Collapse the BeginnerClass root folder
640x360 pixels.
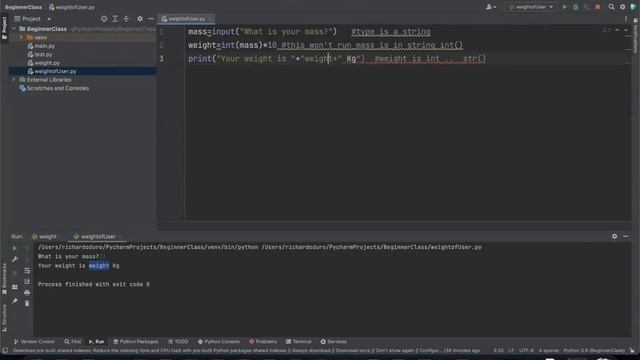(14, 29)
